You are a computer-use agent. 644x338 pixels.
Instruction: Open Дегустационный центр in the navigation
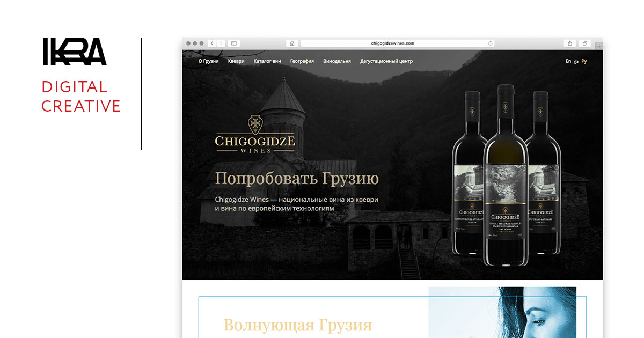pos(386,61)
